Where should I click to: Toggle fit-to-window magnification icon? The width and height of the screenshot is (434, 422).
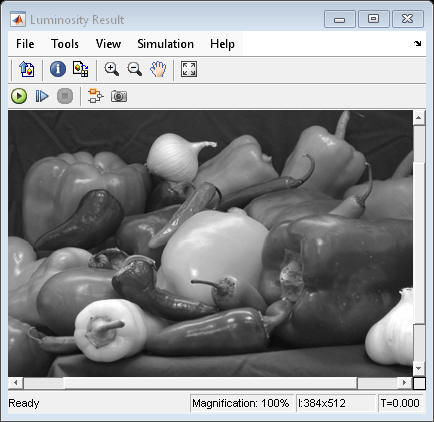(x=189, y=69)
